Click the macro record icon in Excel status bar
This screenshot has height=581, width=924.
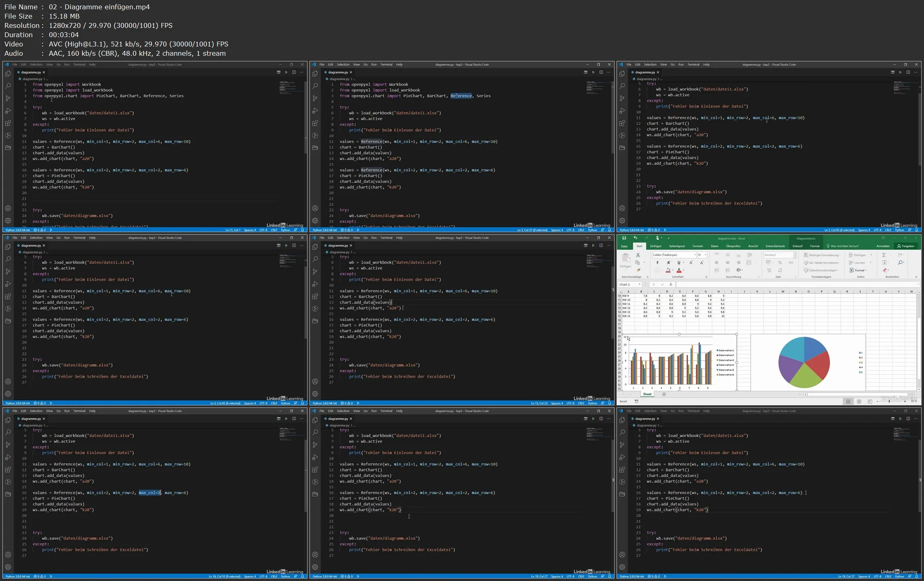(636, 401)
